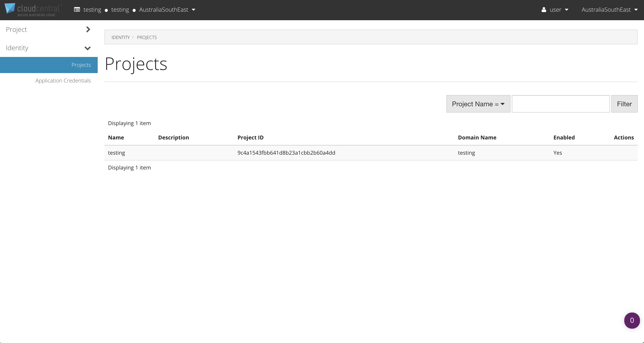644x343 pixels.
Task: Open Application Credentials from the sidebar
Action: (x=63, y=80)
